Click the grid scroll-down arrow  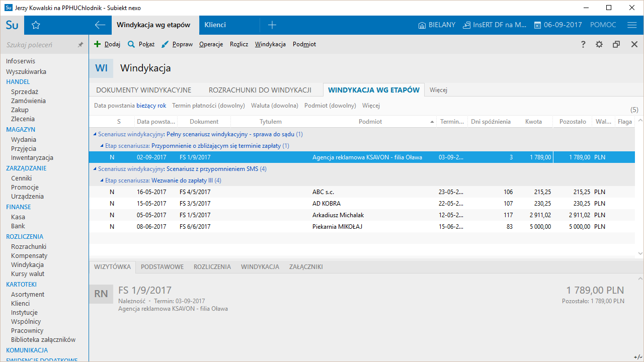pyautogui.click(x=640, y=253)
